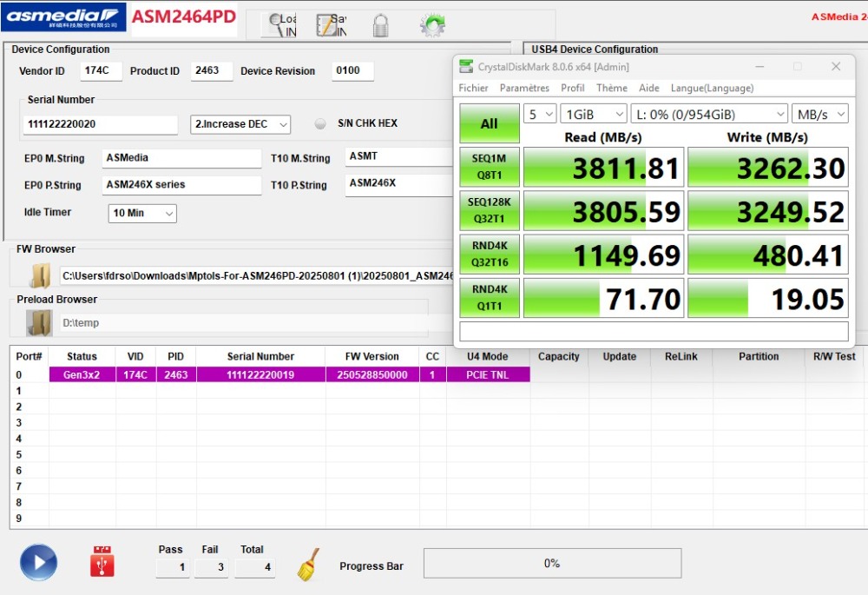Click the Load INI toolbar button
Screen dimensions: 868x595
(x=281, y=25)
